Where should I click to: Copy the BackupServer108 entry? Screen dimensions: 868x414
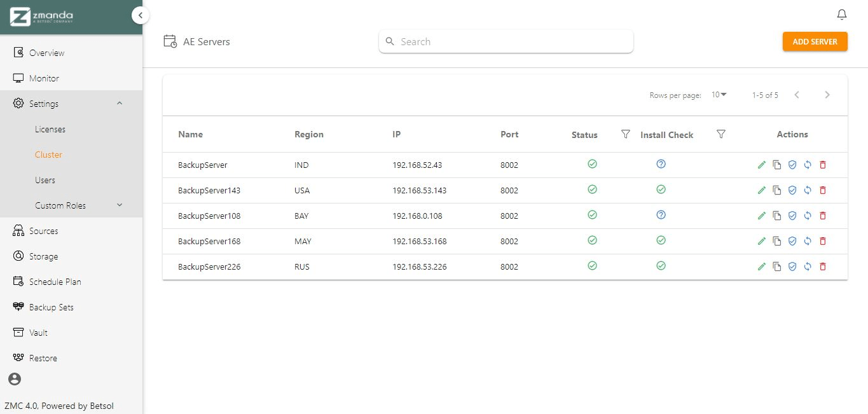point(777,216)
